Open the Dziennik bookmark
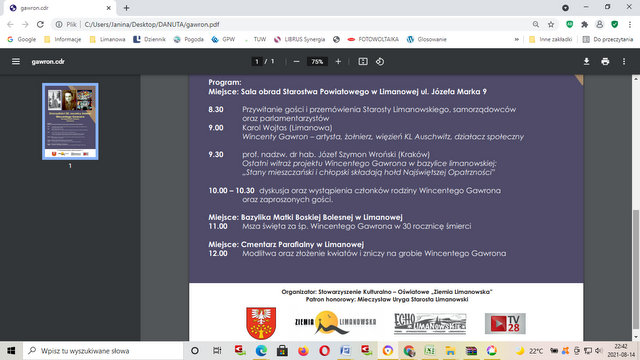 149,39
